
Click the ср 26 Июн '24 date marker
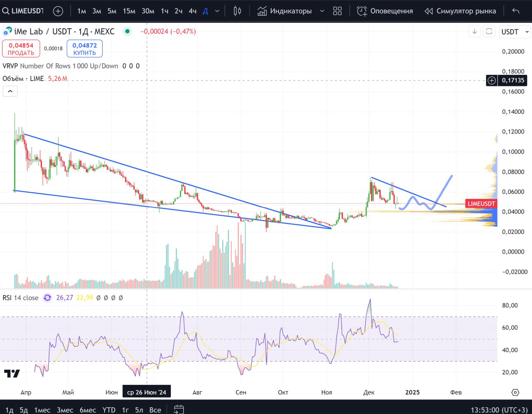(147, 392)
